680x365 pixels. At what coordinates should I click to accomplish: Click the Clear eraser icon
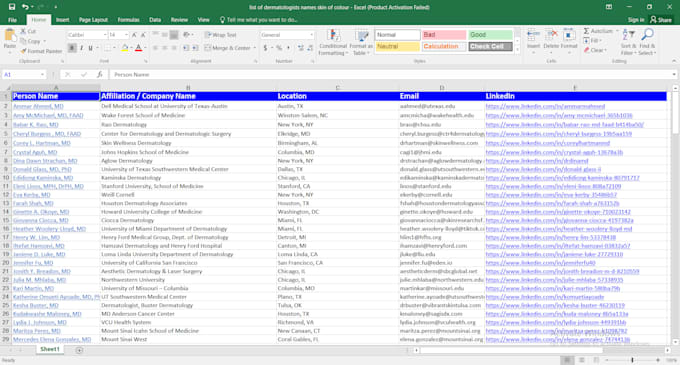[586, 50]
